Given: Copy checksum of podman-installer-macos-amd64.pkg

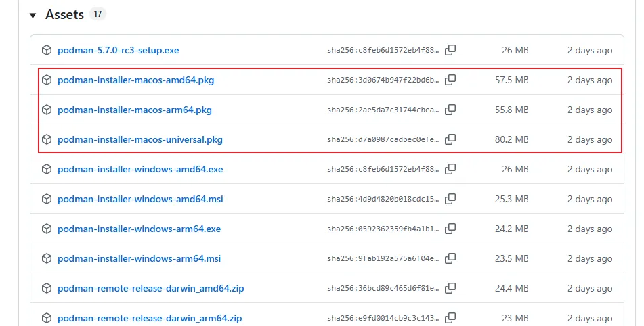Looking at the screenshot, I should click(450, 80).
